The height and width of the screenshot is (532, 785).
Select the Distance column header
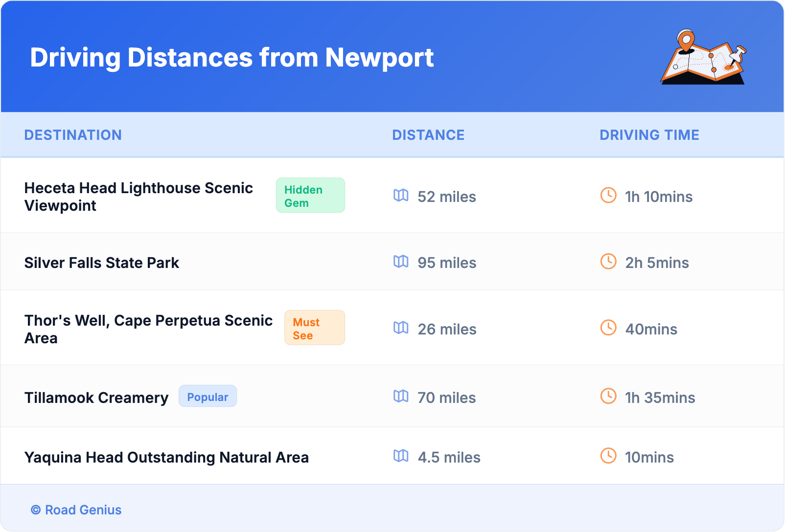(428, 135)
